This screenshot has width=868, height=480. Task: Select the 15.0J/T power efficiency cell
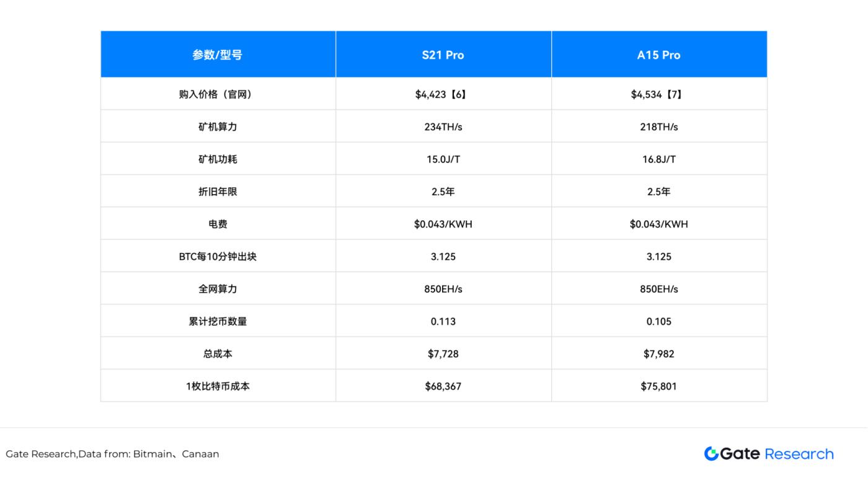pos(443,158)
